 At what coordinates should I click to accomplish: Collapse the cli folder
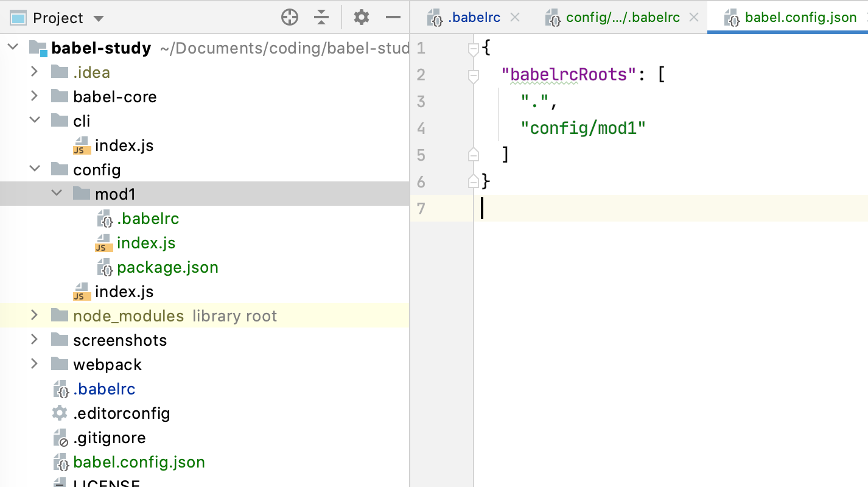tap(35, 121)
